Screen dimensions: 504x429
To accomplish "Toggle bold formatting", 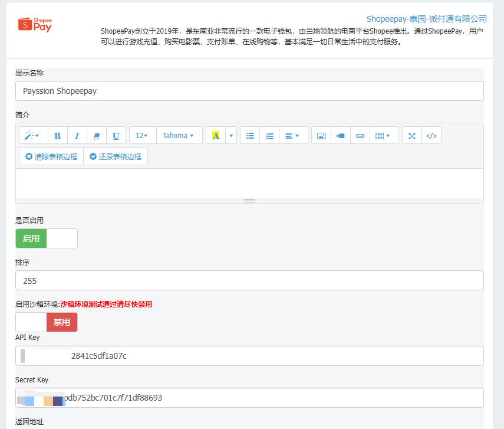I will tap(58, 136).
